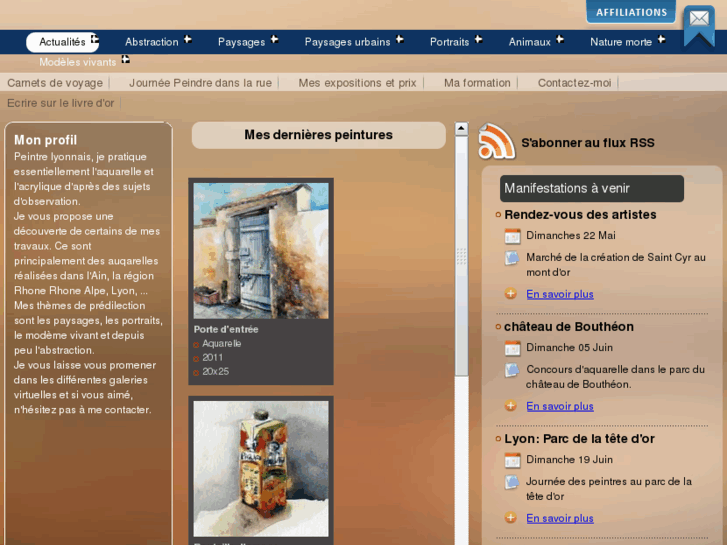Open the Paysages urbains menu
Image resolution: width=727 pixels, height=545 pixels.
(x=347, y=42)
